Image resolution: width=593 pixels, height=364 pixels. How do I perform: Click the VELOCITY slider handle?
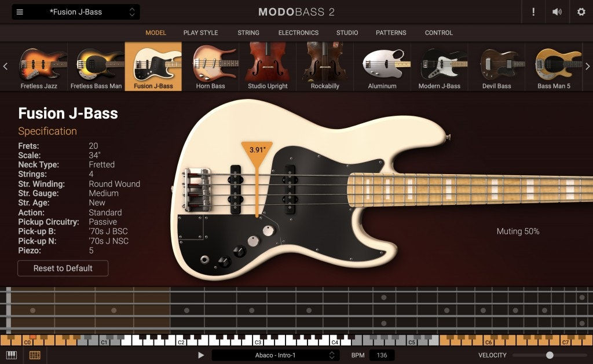[x=550, y=355]
